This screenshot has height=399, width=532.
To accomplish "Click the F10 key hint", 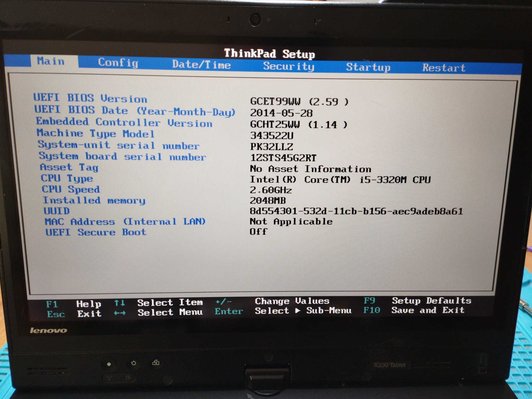I will click(x=372, y=310).
